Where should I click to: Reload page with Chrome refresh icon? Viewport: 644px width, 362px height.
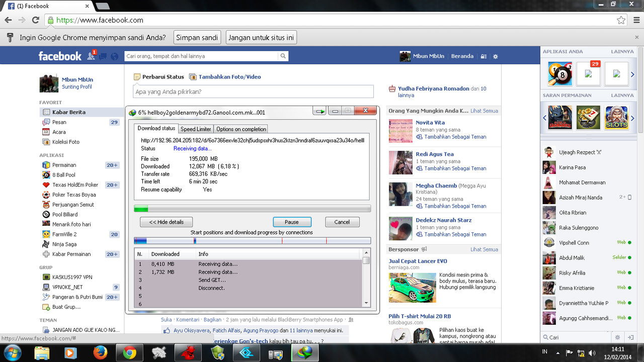click(35, 20)
